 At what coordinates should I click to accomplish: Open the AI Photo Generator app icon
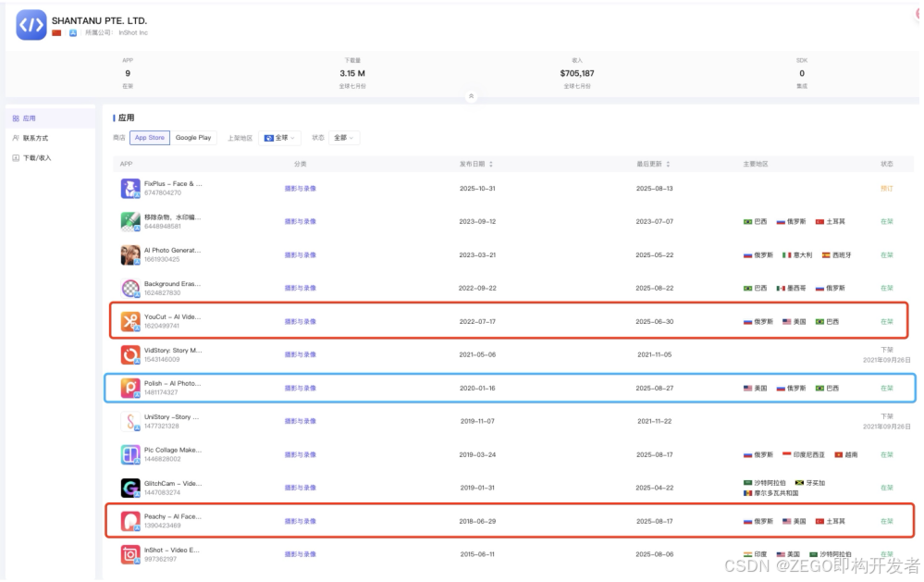[130, 254]
